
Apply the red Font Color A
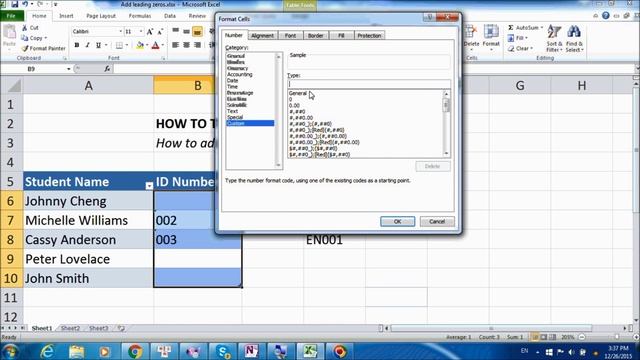click(x=156, y=45)
